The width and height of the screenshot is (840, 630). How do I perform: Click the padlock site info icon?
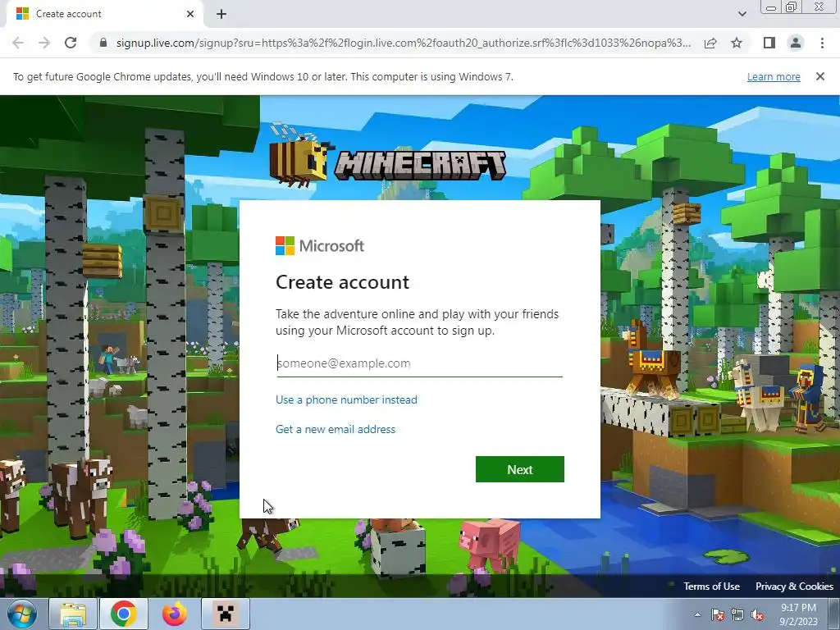point(103,43)
